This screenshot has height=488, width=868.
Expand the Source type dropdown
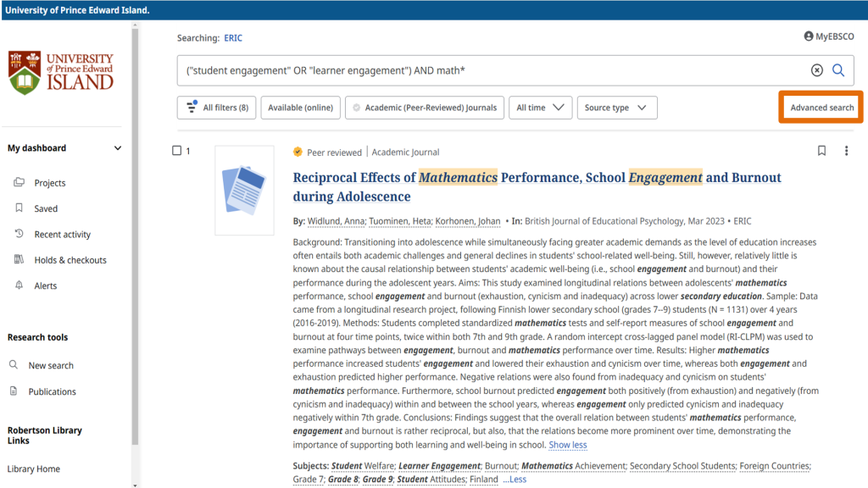[x=616, y=108]
